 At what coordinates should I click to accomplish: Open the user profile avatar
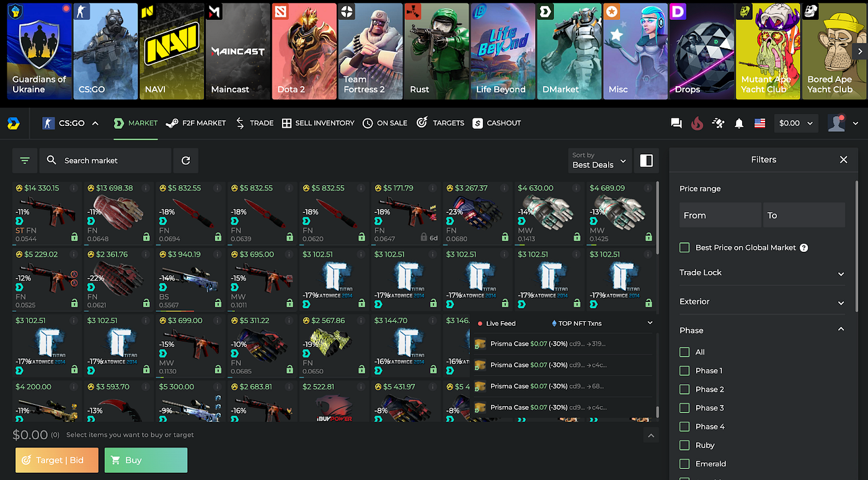(836, 123)
